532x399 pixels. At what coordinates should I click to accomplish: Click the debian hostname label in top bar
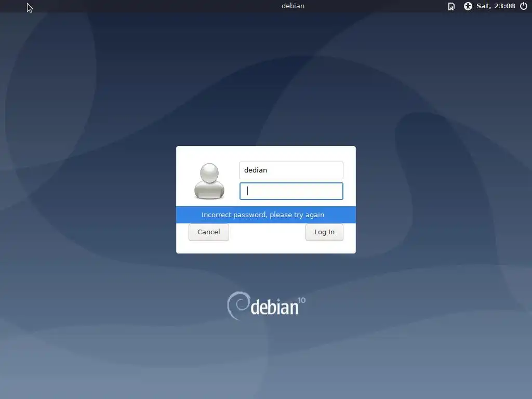[x=293, y=6]
